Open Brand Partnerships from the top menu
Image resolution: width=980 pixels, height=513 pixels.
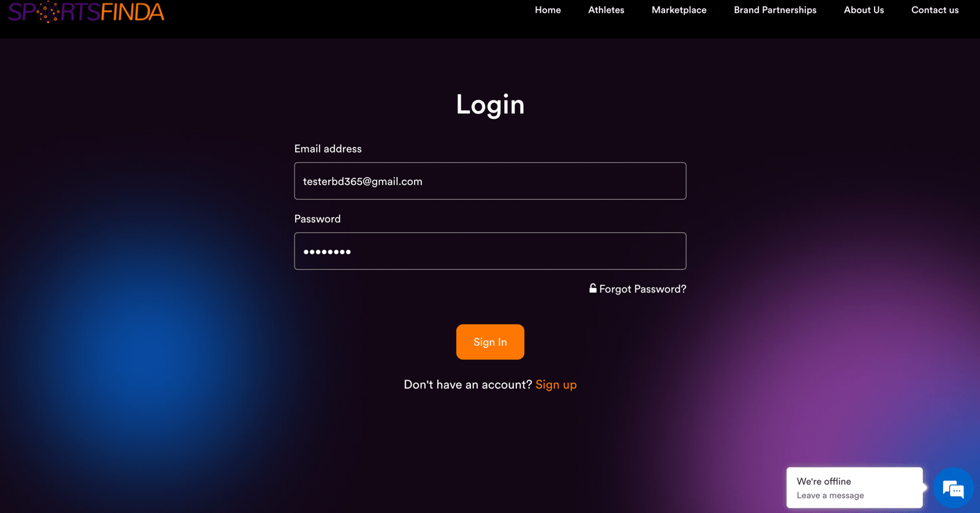775,10
